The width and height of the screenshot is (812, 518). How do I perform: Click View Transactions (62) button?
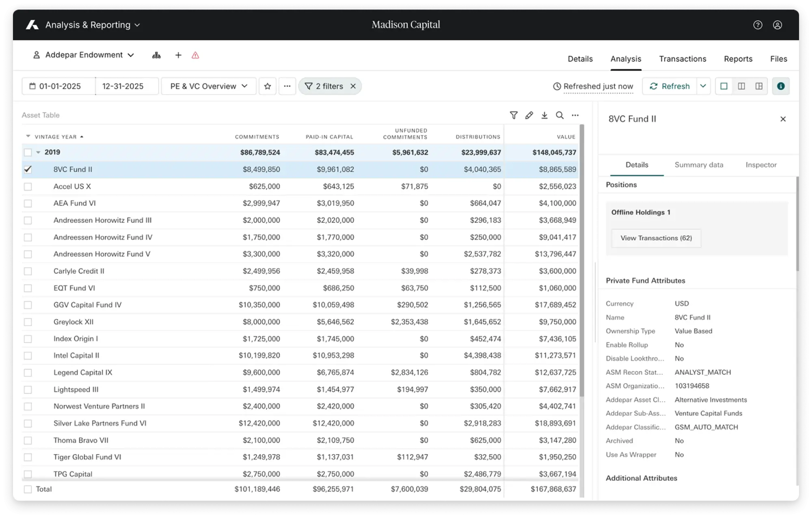click(x=656, y=238)
